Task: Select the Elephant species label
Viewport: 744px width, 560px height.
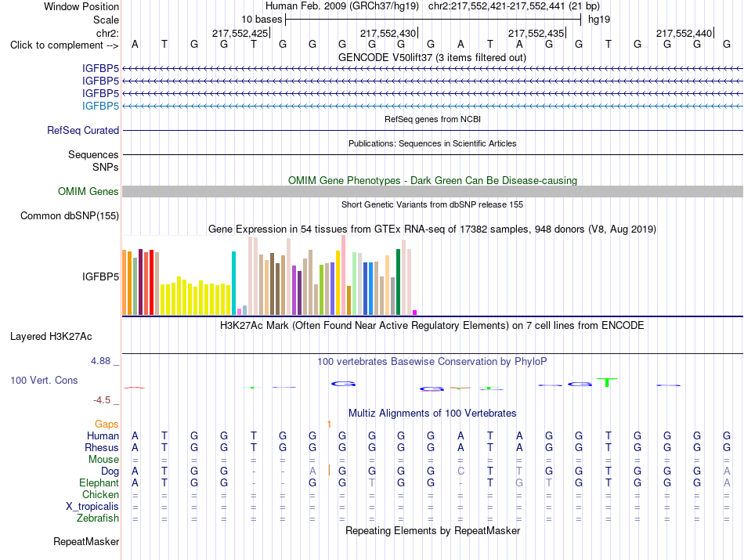Action: pyautogui.click(x=99, y=482)
